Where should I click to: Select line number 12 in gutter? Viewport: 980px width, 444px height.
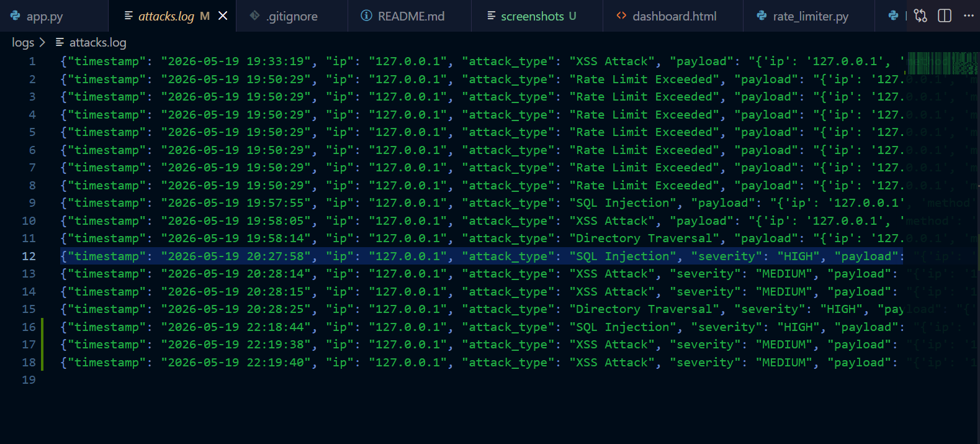pyautogui.click(x=29, y=256)
